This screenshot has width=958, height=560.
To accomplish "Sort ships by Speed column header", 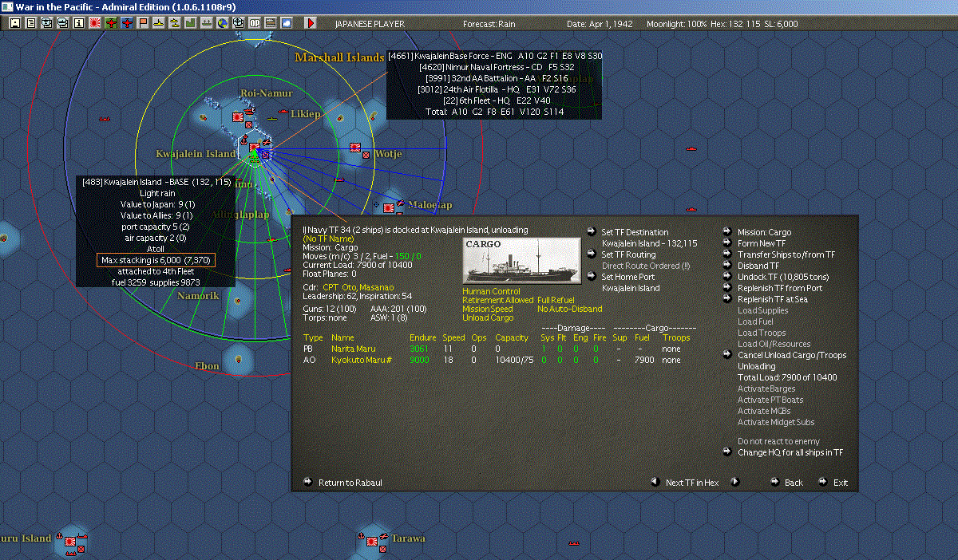I will 453,337.
